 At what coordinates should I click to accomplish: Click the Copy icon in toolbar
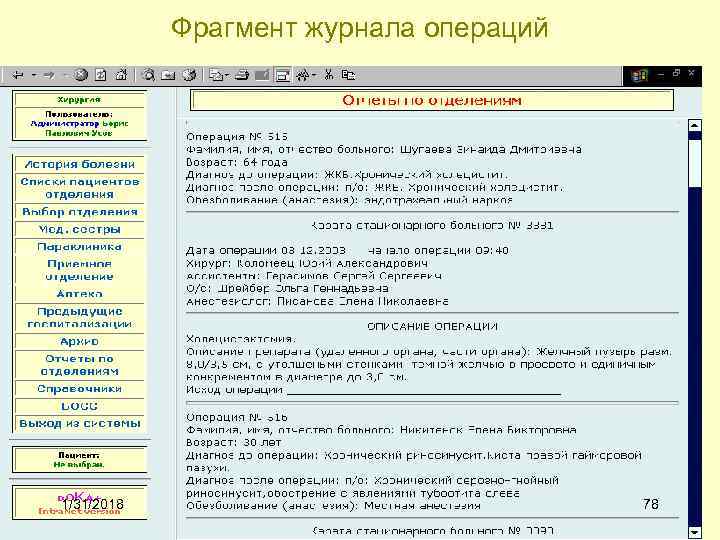click(x=349, y=75)
